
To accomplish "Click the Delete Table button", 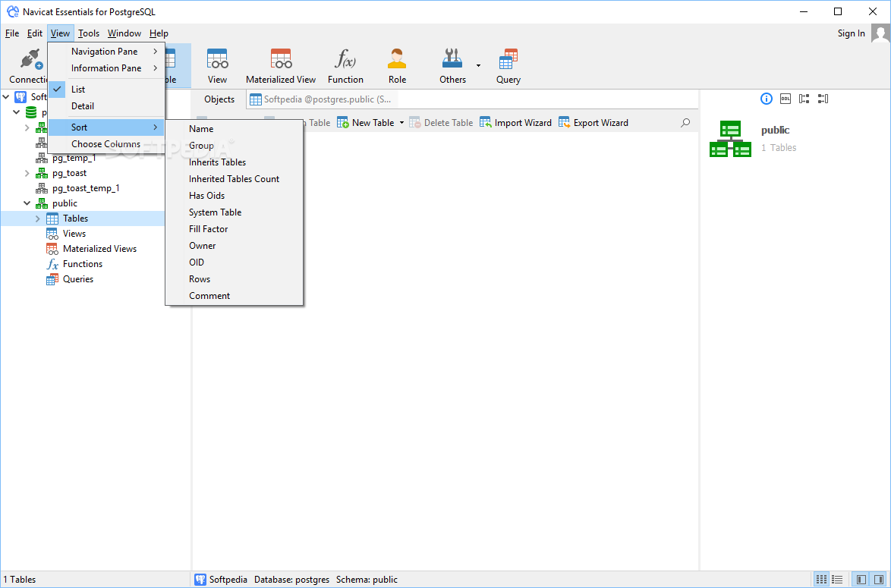I will tap(441, 123).
